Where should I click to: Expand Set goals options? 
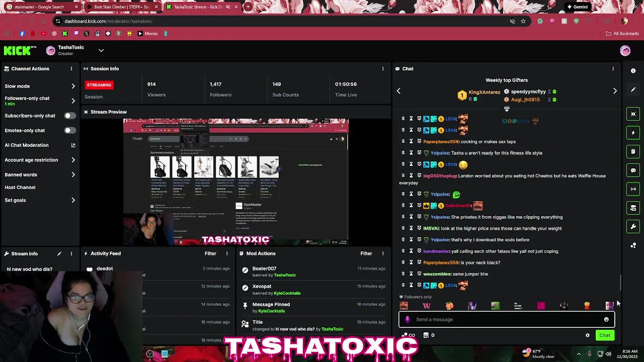[x=73, y=200]
